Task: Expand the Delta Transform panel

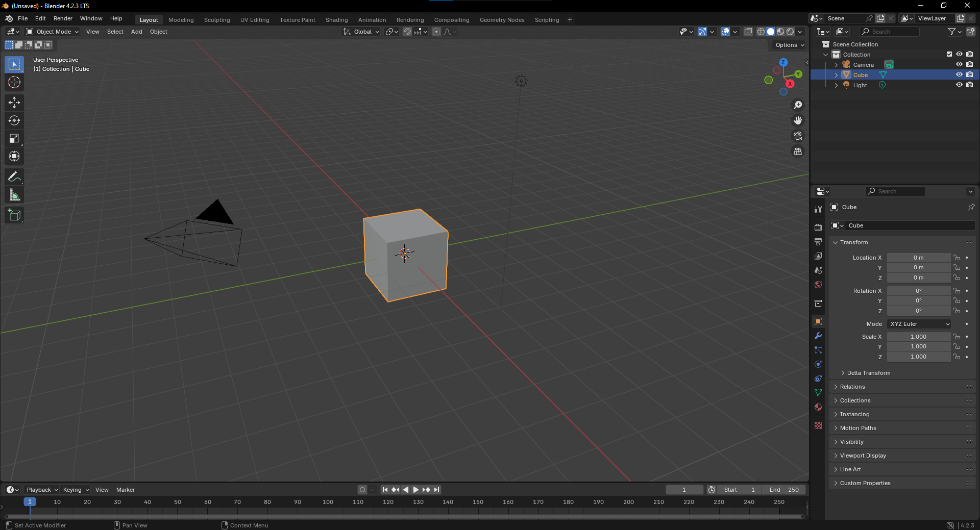Action: [x=869, y=373]
